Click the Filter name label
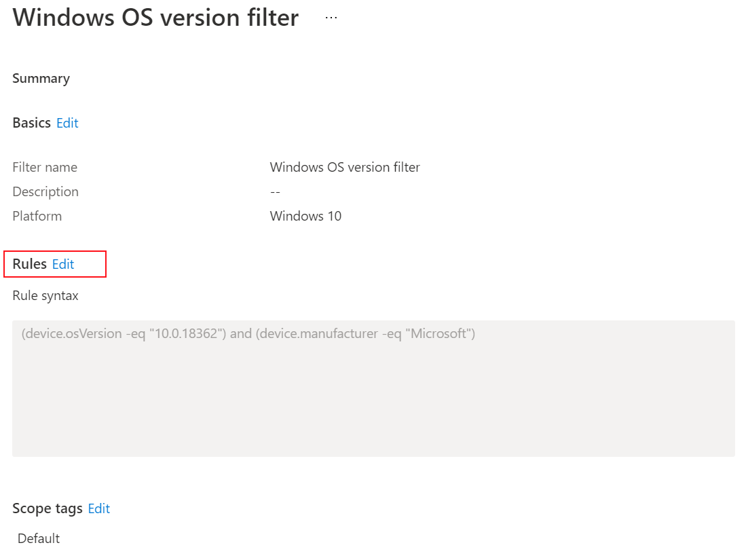 (44, 167)
